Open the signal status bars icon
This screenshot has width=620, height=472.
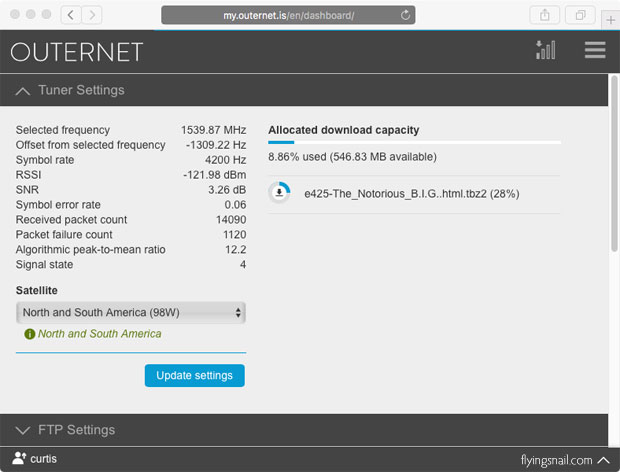tap(546, 50)
